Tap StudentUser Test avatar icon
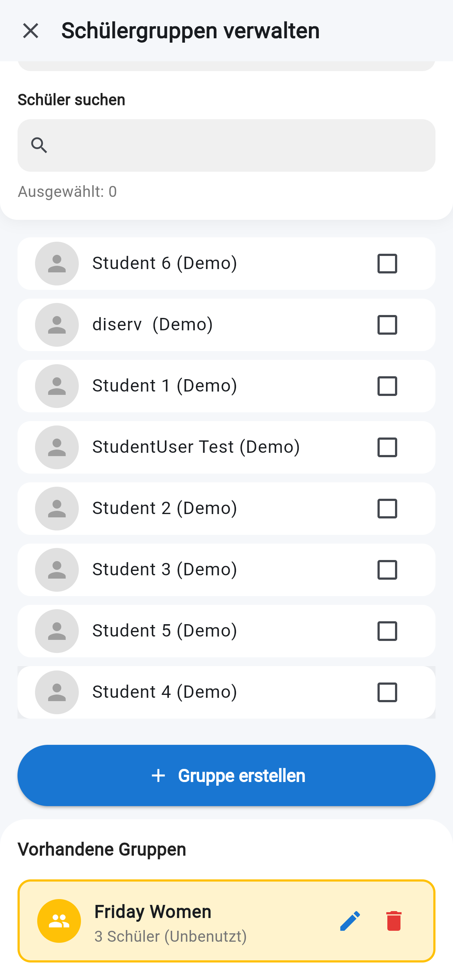Screen dimensions: 453x980 57,447
